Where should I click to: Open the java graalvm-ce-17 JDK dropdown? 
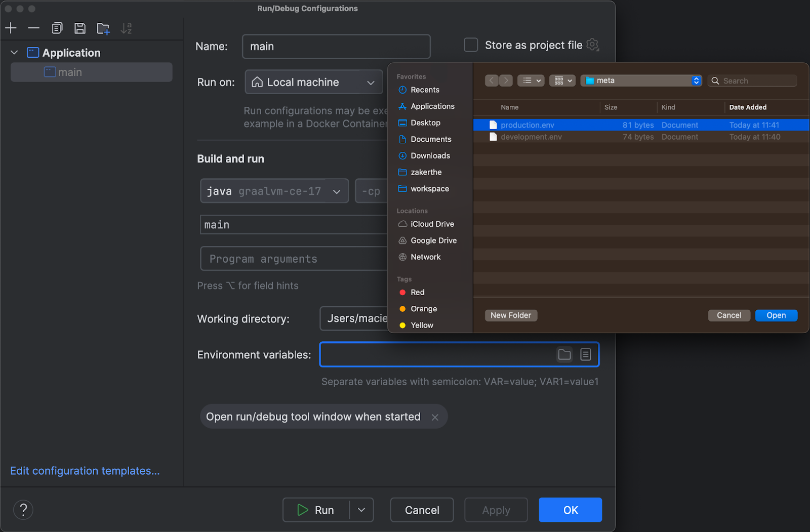(x=274, y=191)
